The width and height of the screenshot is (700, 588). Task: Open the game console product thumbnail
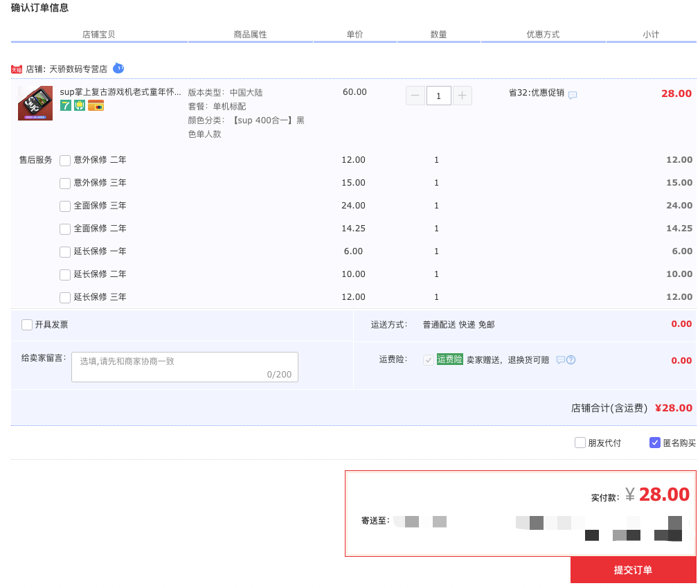pos(35,103)
